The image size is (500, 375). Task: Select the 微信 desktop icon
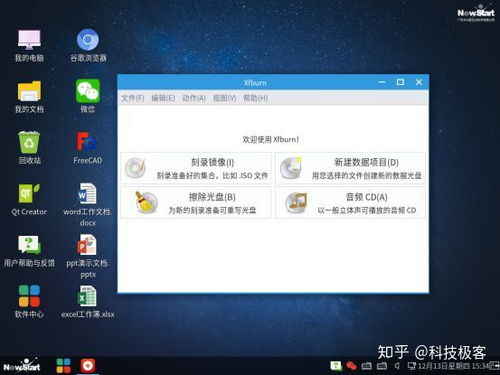click(x=88, y=96)
